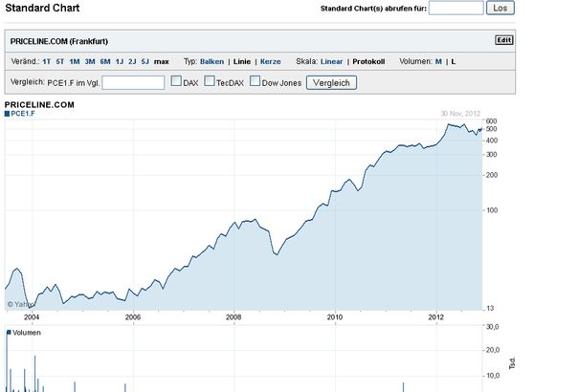578x392 pixels.
Task: Switch scale to Linear
Action: point(331,61)
